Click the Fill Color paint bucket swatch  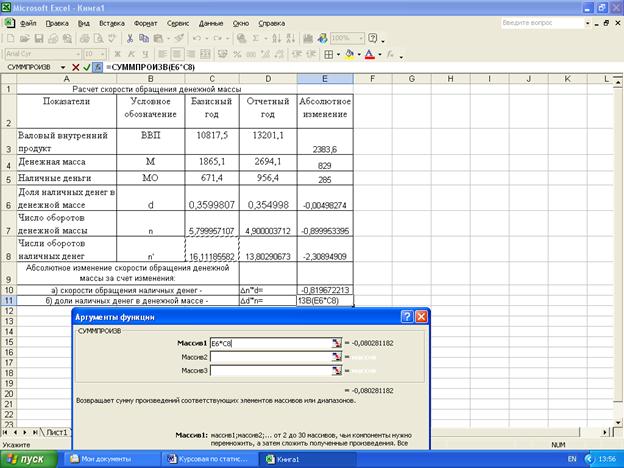pyautogui.click(x=350, y=54)
